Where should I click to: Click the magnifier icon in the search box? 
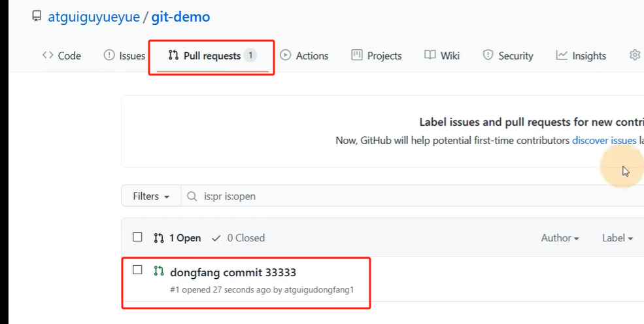[192, 196]
